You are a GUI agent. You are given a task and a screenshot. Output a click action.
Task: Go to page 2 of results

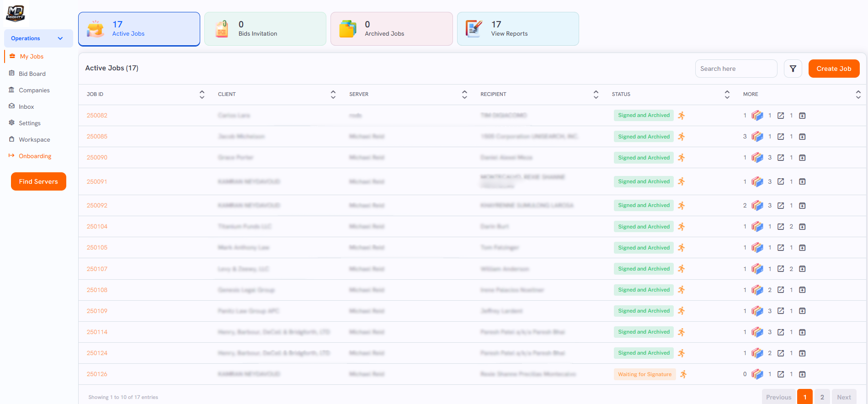[822, 397]
